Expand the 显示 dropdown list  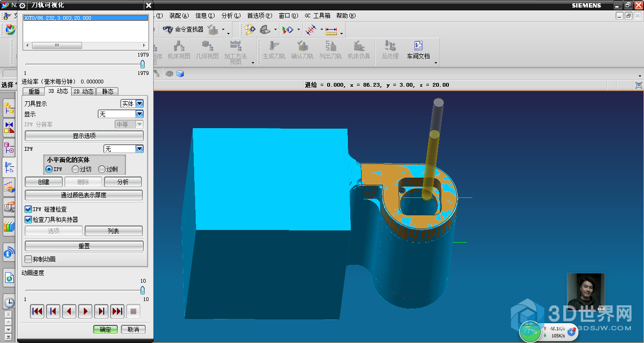click(x=139, y=114)
